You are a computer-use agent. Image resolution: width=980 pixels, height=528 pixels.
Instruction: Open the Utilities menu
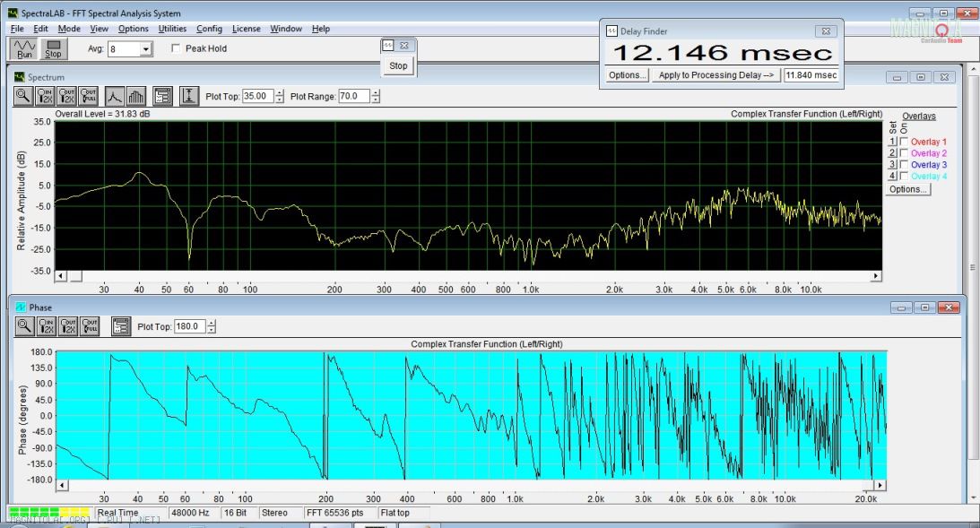click(x=172, y=28)
